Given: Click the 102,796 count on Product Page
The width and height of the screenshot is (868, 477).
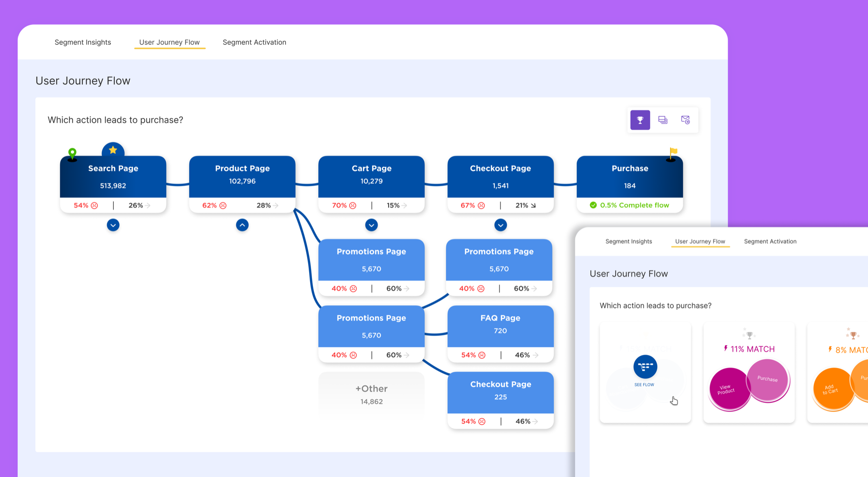Looking at the screenshot, I should 242,181.
